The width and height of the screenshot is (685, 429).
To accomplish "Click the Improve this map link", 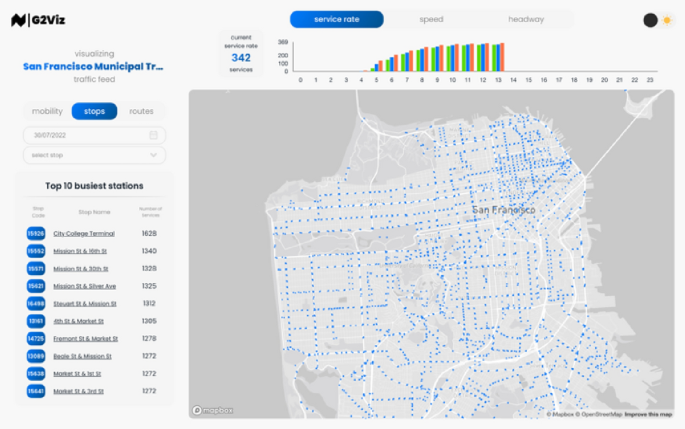I will tap(650, 414).
